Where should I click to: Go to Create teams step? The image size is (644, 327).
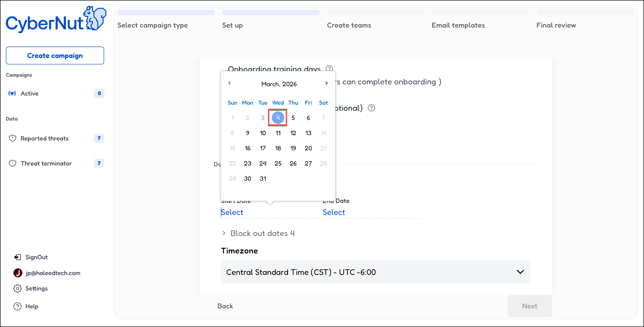coord(349,25)
